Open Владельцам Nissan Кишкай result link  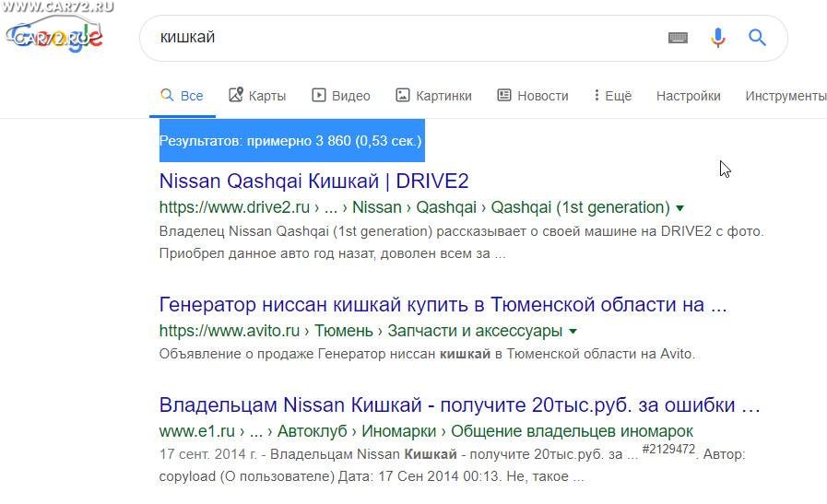(x=459, y=404)
